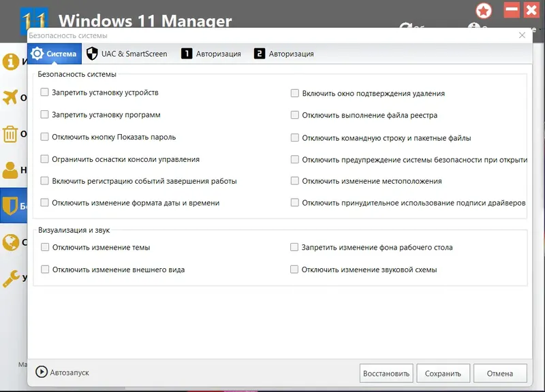Screen dimensions: 545x392
Task: Check Отключить изменение формата даты и времени
Action: point(44,202)
